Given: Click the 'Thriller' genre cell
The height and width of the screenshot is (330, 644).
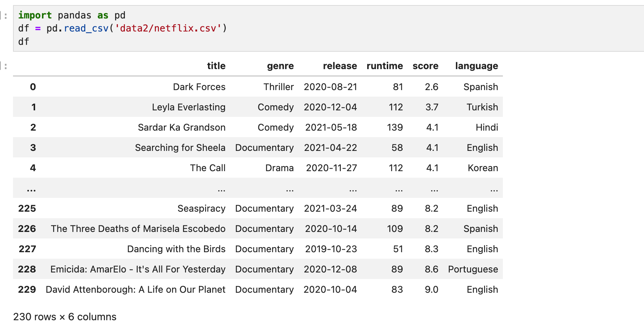Looking at the screenshot, I should pyautogui.click(x=279, y=87).
